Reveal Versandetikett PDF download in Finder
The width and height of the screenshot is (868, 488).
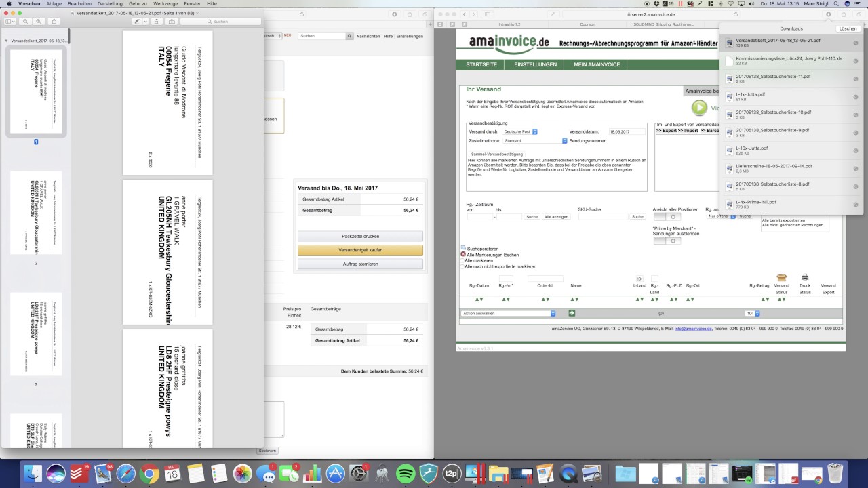tap(856, 43)
